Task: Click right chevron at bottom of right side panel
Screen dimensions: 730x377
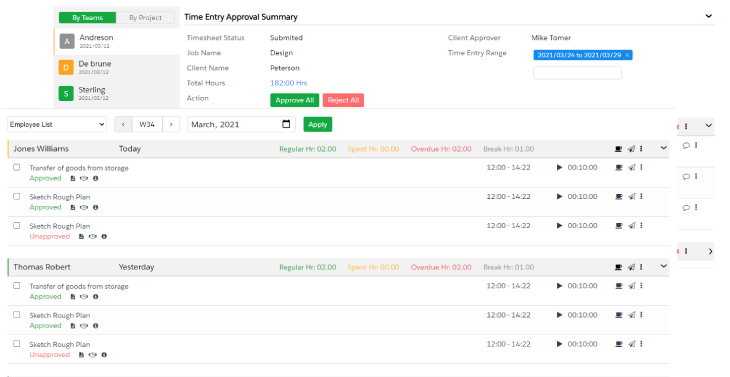Action: (x=710, y=251)
